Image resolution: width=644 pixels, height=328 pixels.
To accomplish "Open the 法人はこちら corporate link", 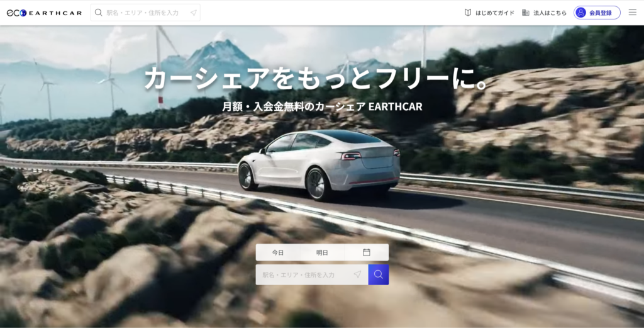I will coord(550,13).
